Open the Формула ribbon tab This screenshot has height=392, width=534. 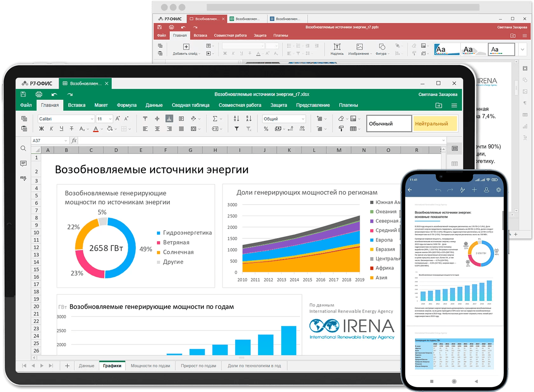click(127, 105)
